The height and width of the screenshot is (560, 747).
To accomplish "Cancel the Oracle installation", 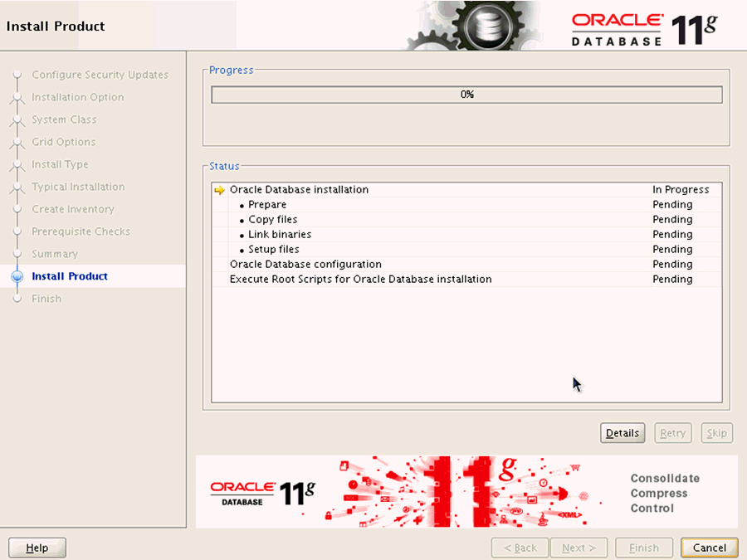I will coord(710,548).
